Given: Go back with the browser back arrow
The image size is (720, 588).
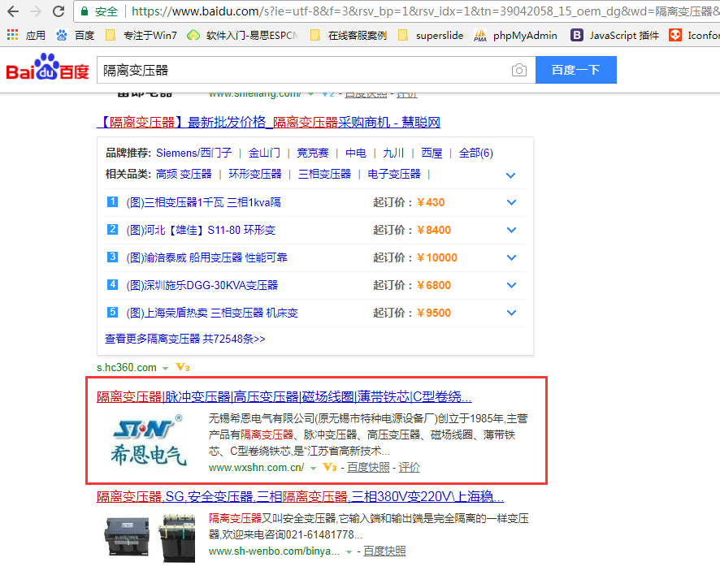Looking at the screenshot, I should [x=13, y=11].
